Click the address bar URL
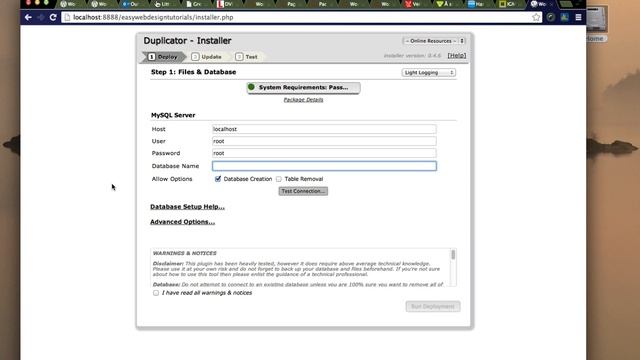Image resolution: width=640 pixels, height=360 pixels. coord(153,18)
